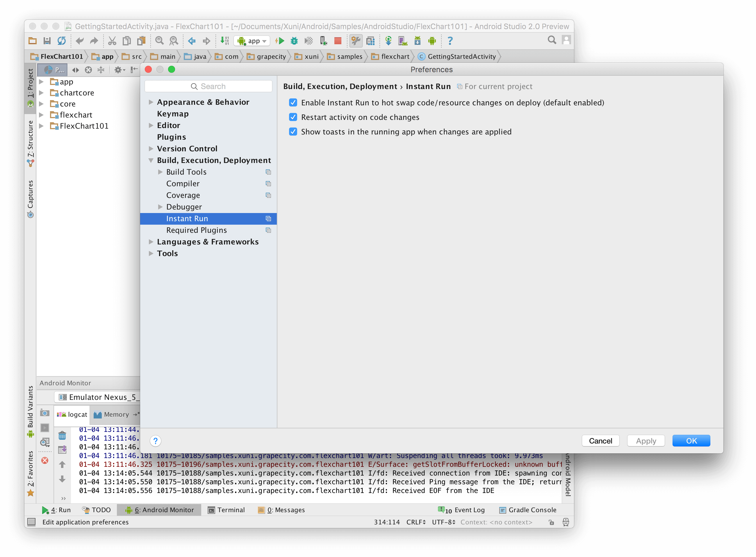
Task: Open the app run configuration dropdown
Action: [x=252, y=41]
